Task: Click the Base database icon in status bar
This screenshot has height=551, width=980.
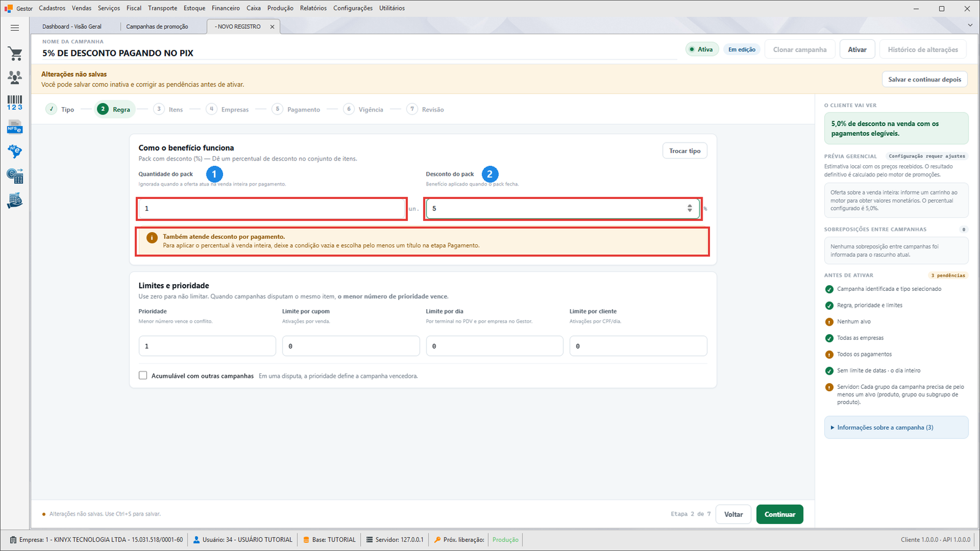Action: 306,540
